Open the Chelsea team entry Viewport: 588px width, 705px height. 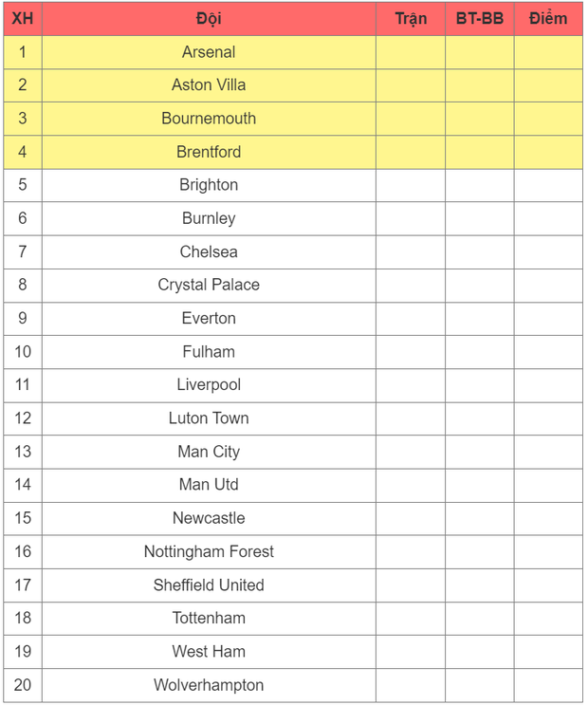click(209, 251)
